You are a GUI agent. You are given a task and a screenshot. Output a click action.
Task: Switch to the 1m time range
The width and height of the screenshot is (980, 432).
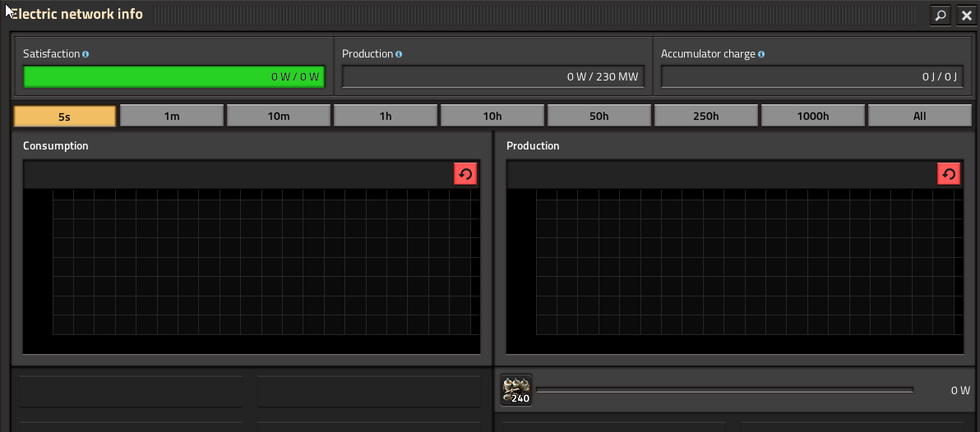coord(172,116)
